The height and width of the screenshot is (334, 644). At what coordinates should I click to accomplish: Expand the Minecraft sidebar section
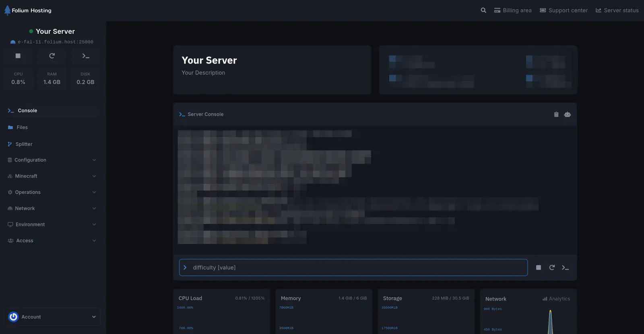click(52, 176)
